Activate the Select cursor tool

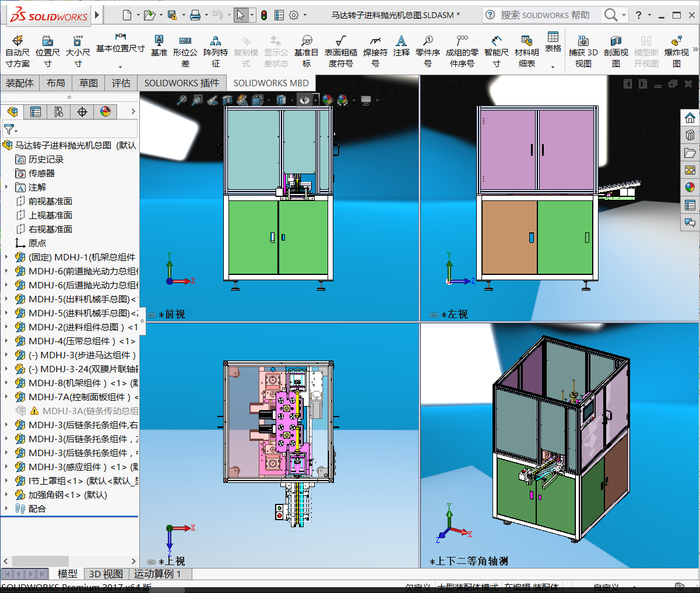point(240,15)
